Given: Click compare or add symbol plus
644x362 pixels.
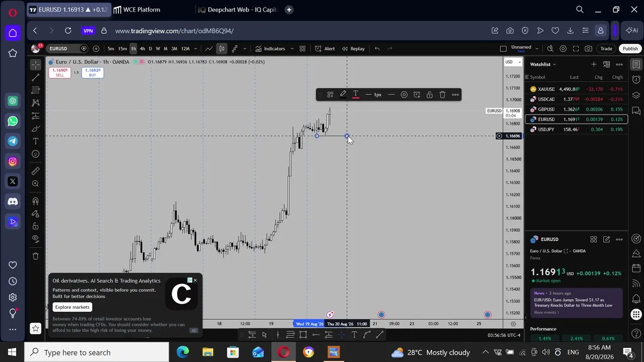Looking at the screenshot, I should 96,49.
